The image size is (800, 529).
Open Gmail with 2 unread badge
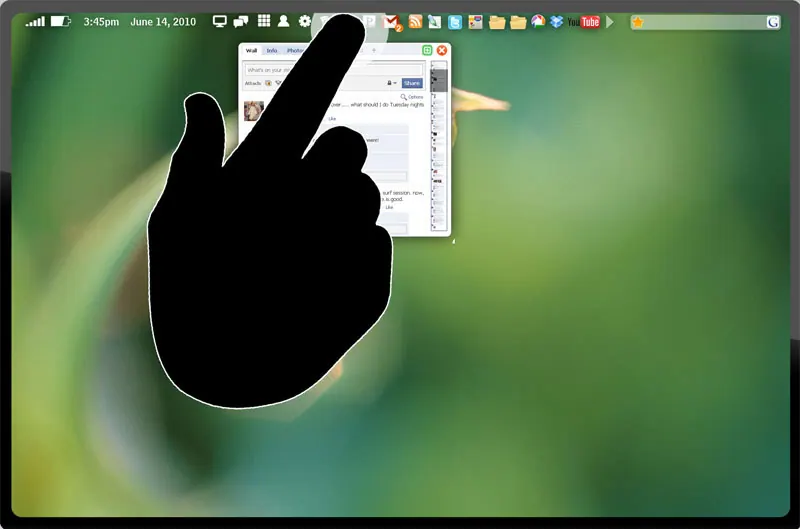(392, 22)
